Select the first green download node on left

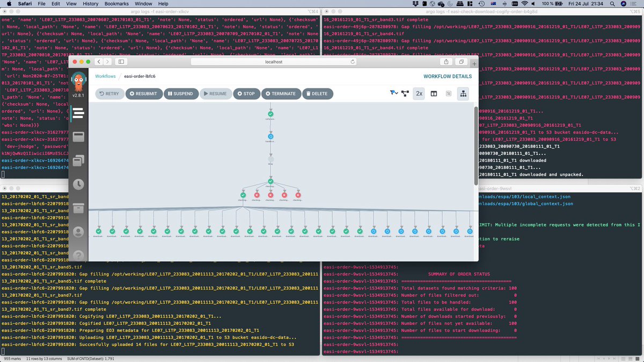tap(98, 231)
